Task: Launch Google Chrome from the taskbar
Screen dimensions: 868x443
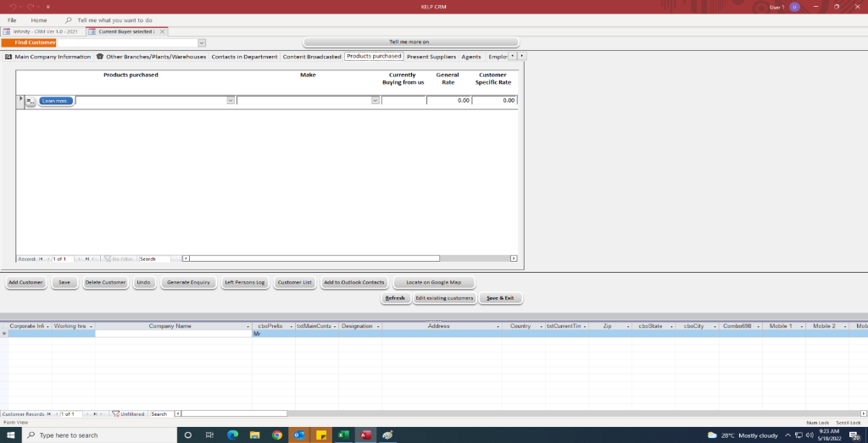Action: click(x=277, y=435)
